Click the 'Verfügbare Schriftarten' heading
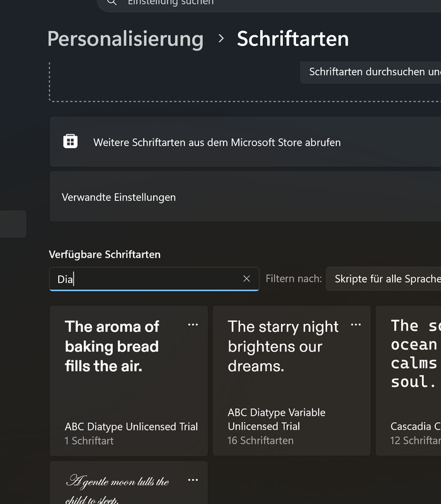The height and width of the screenshot is (504, 441). tap(105, 255)
